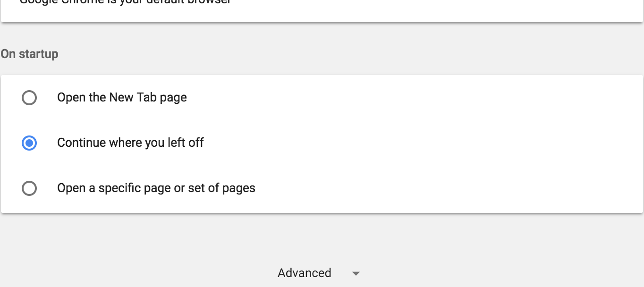
Task: Select the New Tab page radio button
Action: coord(29,98)
